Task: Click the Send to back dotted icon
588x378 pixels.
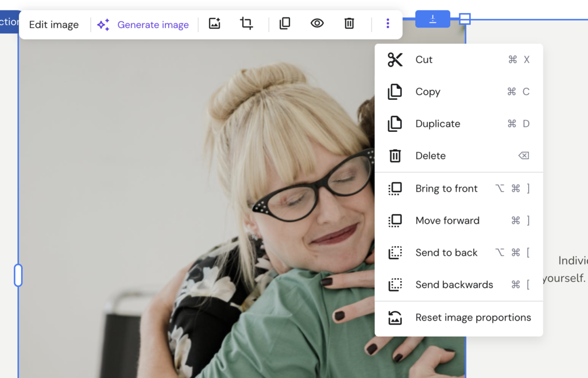Action: pos(395,252)
